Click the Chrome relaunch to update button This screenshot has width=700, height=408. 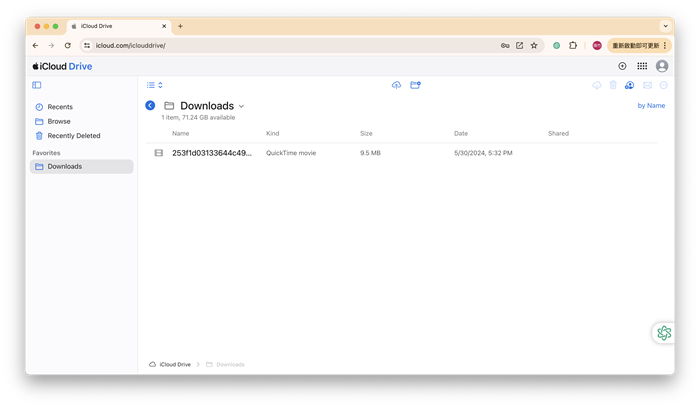639,45
